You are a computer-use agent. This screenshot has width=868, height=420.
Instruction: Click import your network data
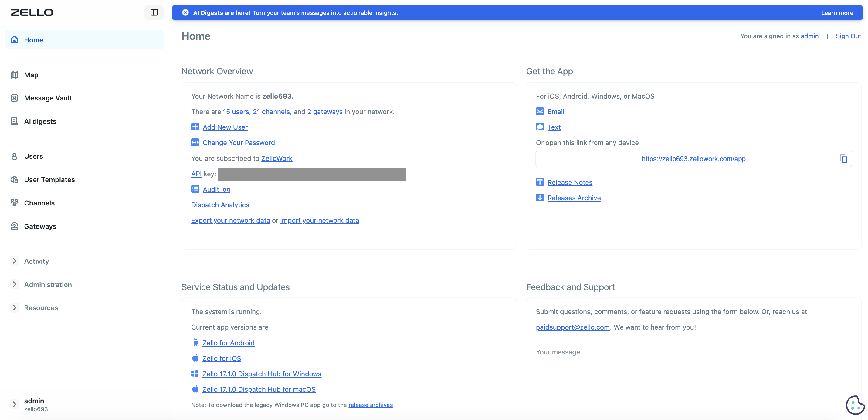click(320, 220)
